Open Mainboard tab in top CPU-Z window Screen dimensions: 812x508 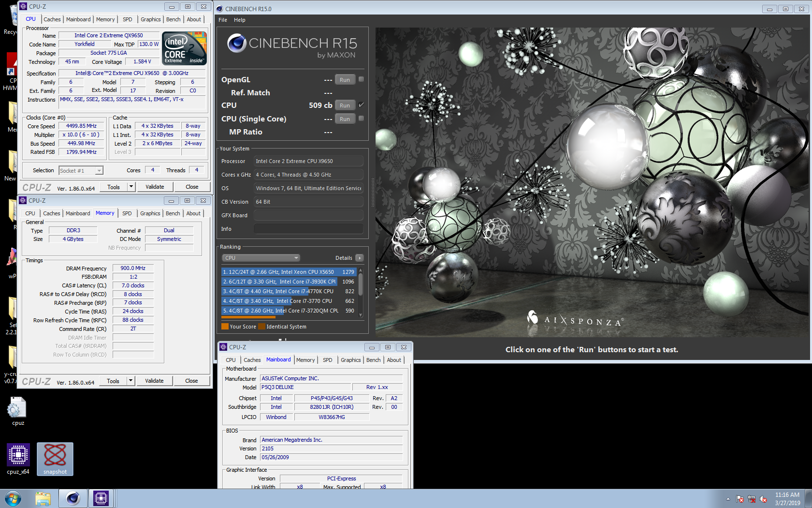(78, 19)
